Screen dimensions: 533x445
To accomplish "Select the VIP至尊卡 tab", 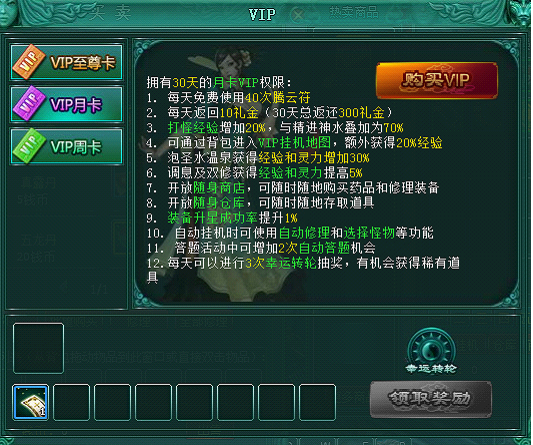I will pyautogui.click(x=67, y=62).
